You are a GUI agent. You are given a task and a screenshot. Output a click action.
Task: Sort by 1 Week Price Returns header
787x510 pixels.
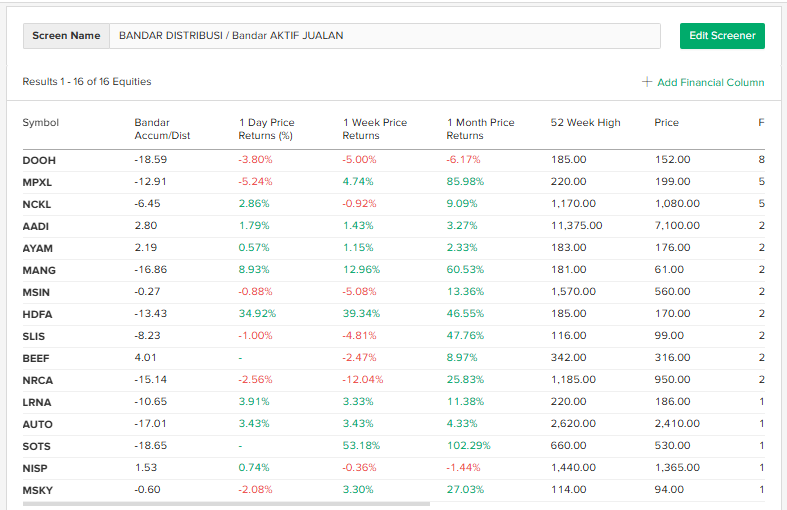click(x=374, y=129)
